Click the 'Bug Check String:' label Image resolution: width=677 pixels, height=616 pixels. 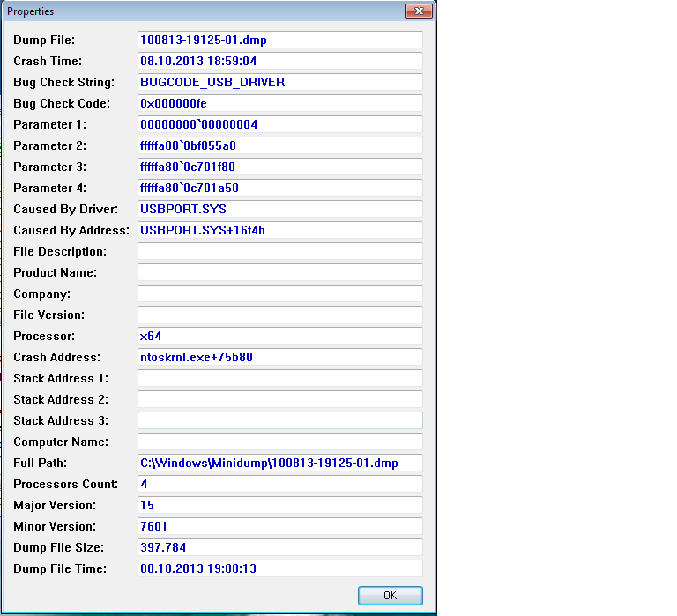pyautogui.click(x=63, y=83)
